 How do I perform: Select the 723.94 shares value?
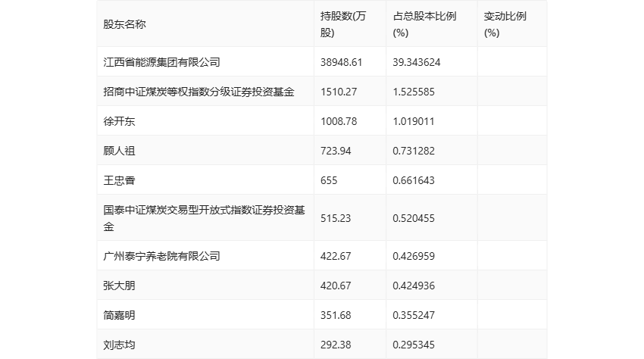click(336, 151)
